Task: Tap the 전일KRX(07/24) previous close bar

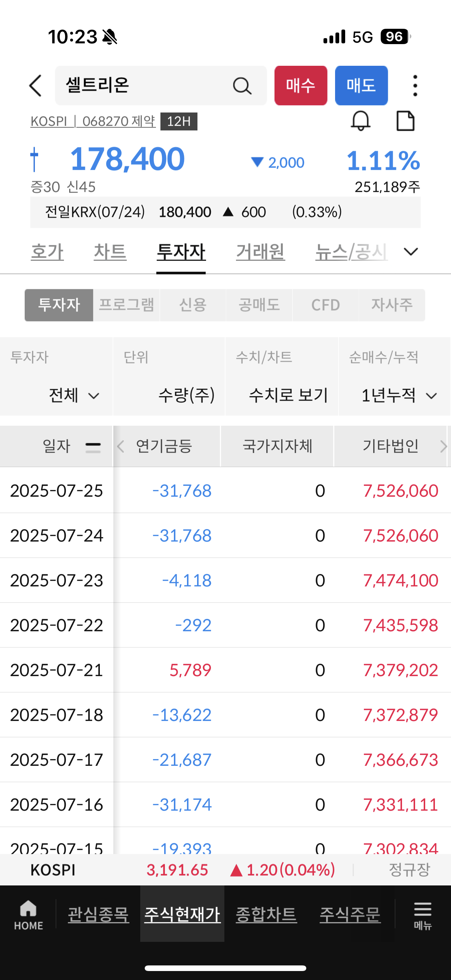Action: 225,212
